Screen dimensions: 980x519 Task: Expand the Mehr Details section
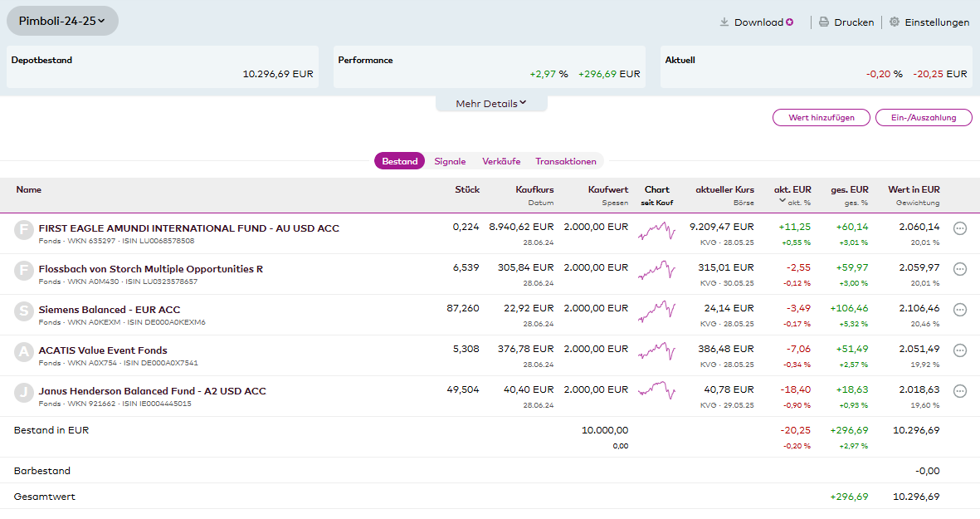[x=491, y=104]
